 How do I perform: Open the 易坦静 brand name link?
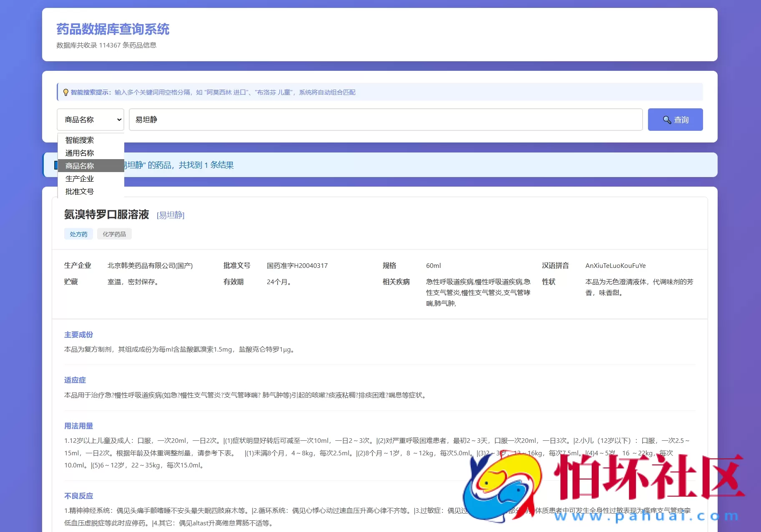point(170,215)
